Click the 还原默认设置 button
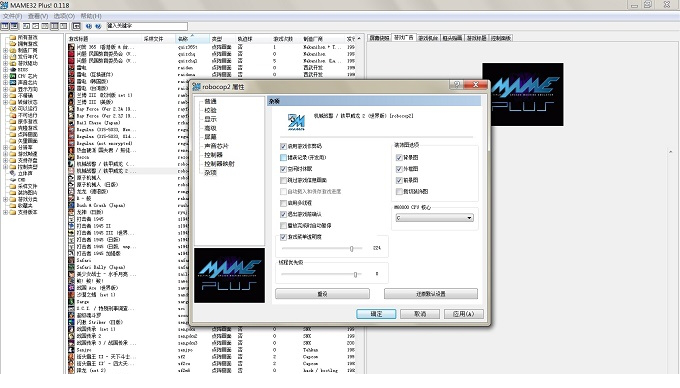The width and height of the screenshot is (680, 388). click(x=431, y=294)
